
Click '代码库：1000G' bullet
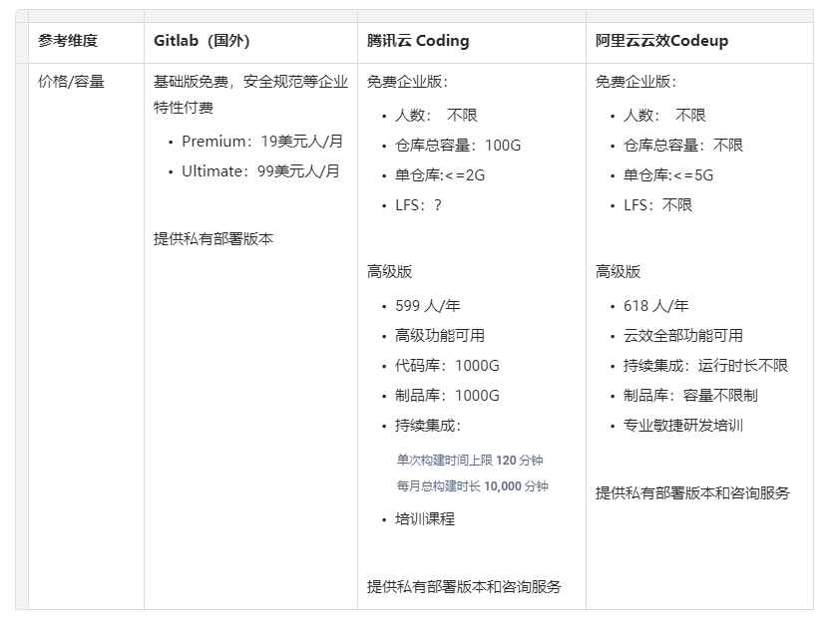[x=447, y=366]
